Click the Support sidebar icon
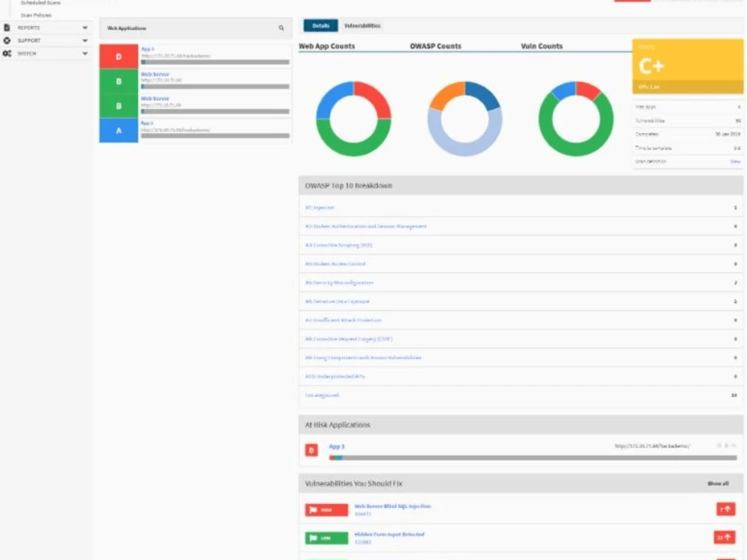This screenshot has width=747, height=560. tap(7, 40)
